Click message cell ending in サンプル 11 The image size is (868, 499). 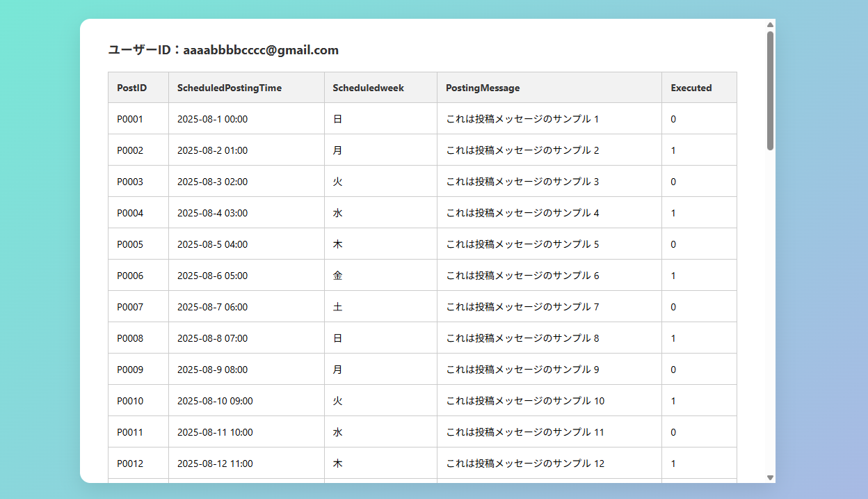[x=549, y=432]
